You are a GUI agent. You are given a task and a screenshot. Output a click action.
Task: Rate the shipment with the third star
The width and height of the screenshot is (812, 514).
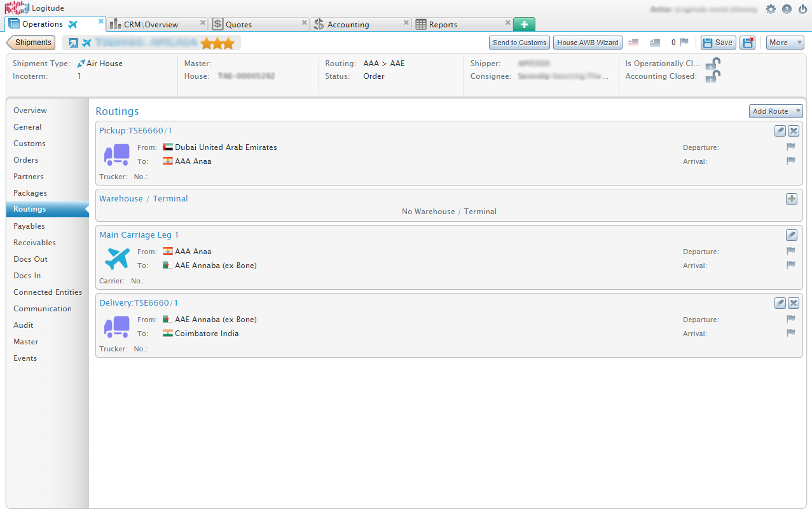point(230,42)
